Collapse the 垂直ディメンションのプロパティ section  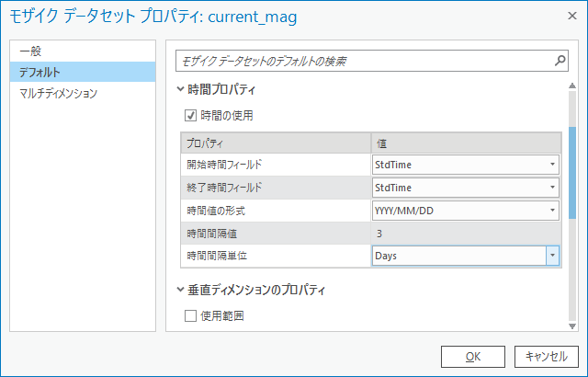pyautogui.click(x=181, y=291)
